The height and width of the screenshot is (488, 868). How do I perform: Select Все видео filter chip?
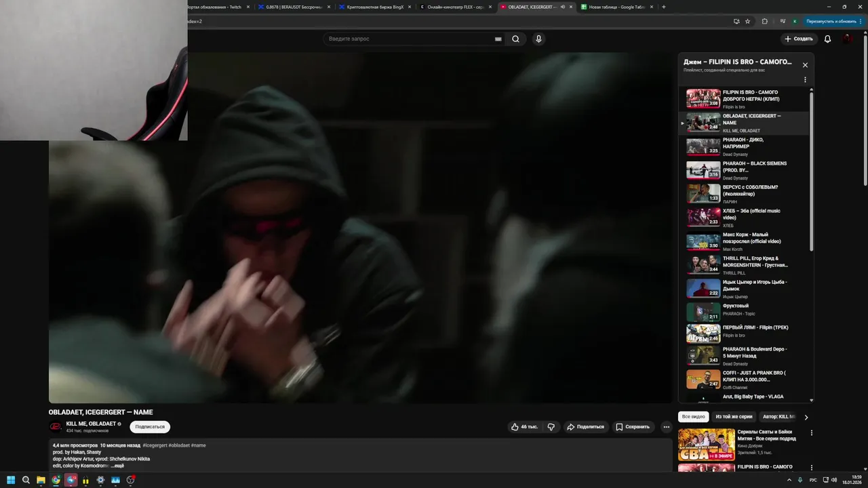693,417
